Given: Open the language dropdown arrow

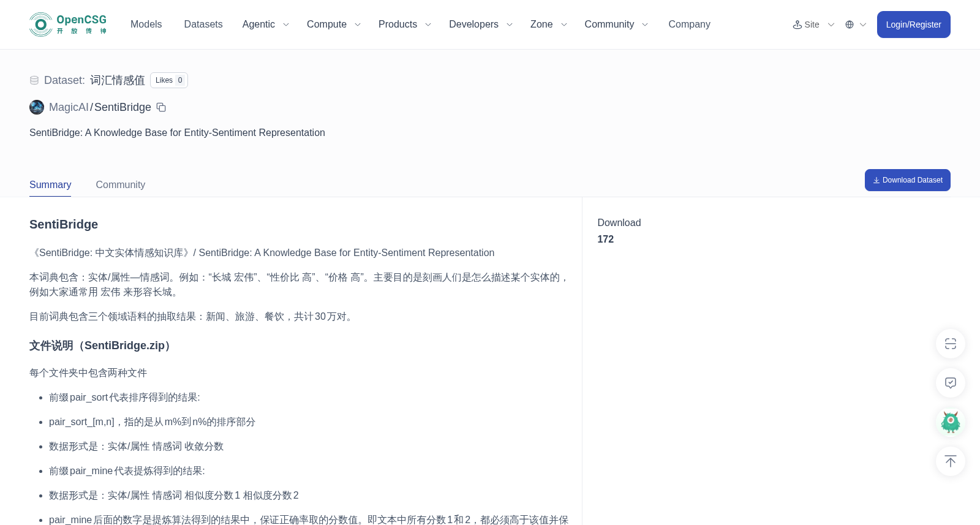Looking at the screenshot, I should (863, 25).
